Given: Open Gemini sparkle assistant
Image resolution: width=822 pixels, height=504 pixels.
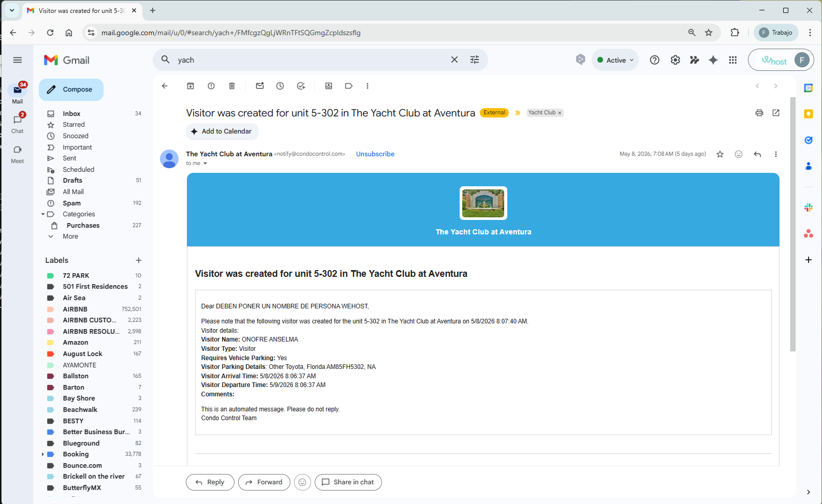Looking at the screenshot, I should 713,60.
